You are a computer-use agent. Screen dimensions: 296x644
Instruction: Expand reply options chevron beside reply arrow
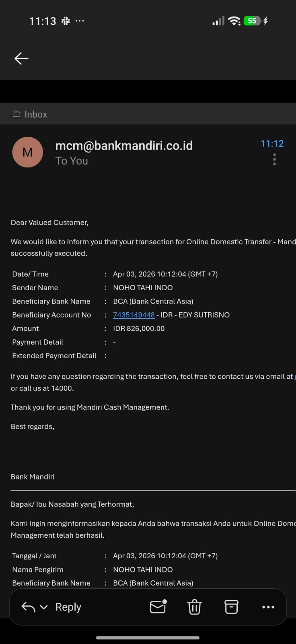coord(44,607)
